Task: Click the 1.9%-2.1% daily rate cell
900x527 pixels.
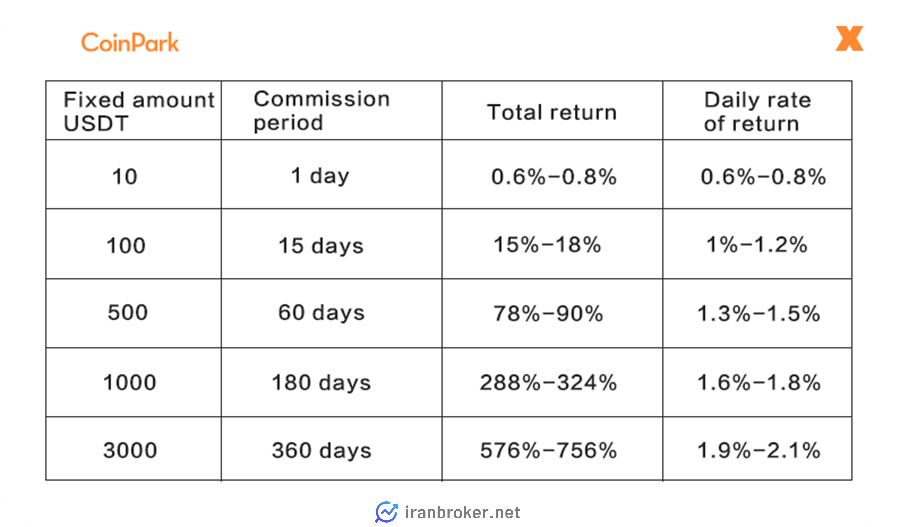Action: click(757, 449)
